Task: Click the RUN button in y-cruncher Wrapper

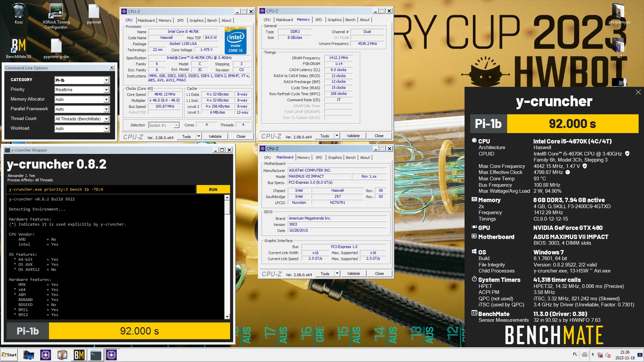Action: coord(213,189)
